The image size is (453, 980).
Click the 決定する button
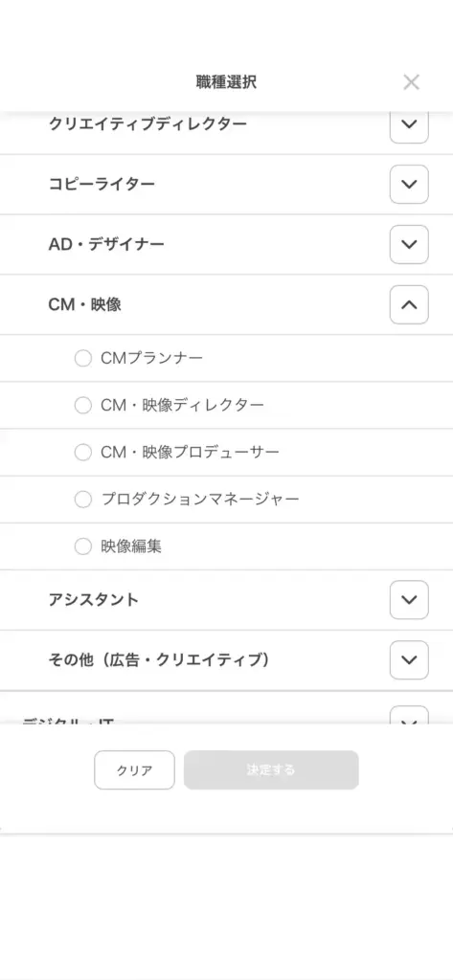271,770
